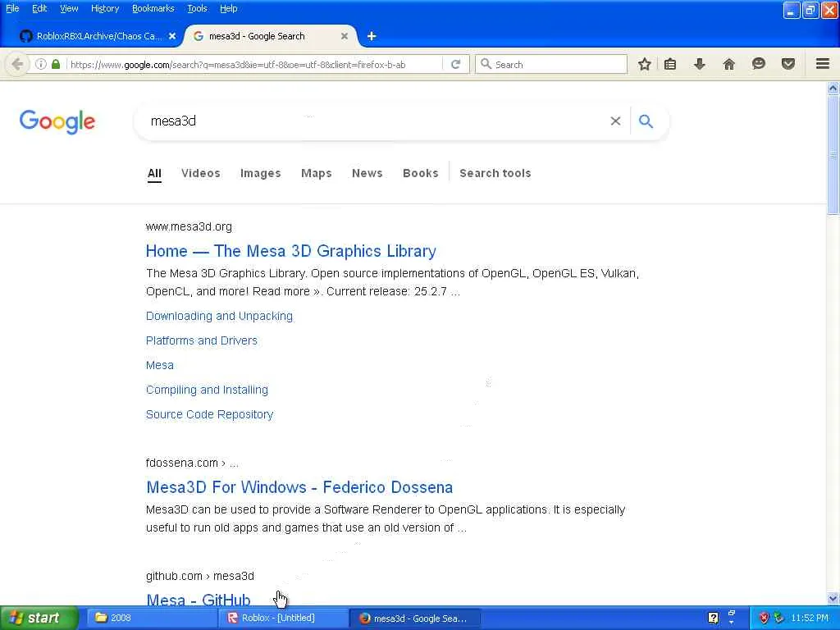This screenshot has width=840, height=630.
Task: Open the Mesa - GitHub result
Action: [x=199, y=600]
